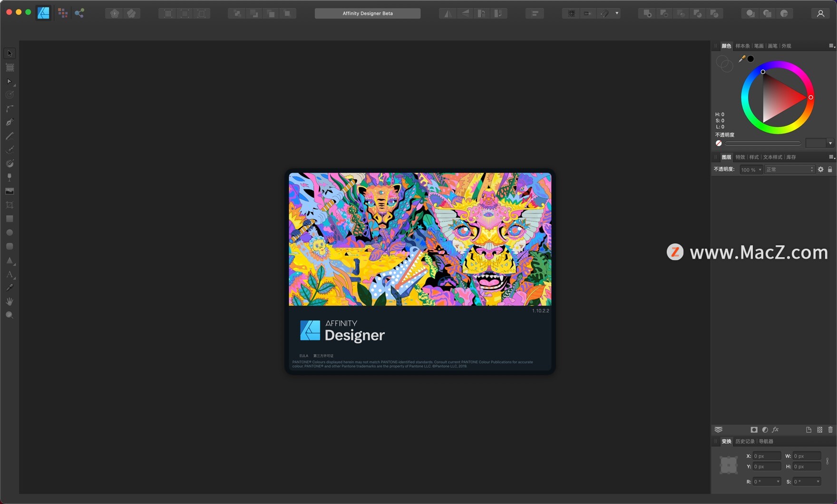The width and height of the screenshot is (837, 504).
Task: Set colour to none with slashed circle
Action: (x=719, y=143)
